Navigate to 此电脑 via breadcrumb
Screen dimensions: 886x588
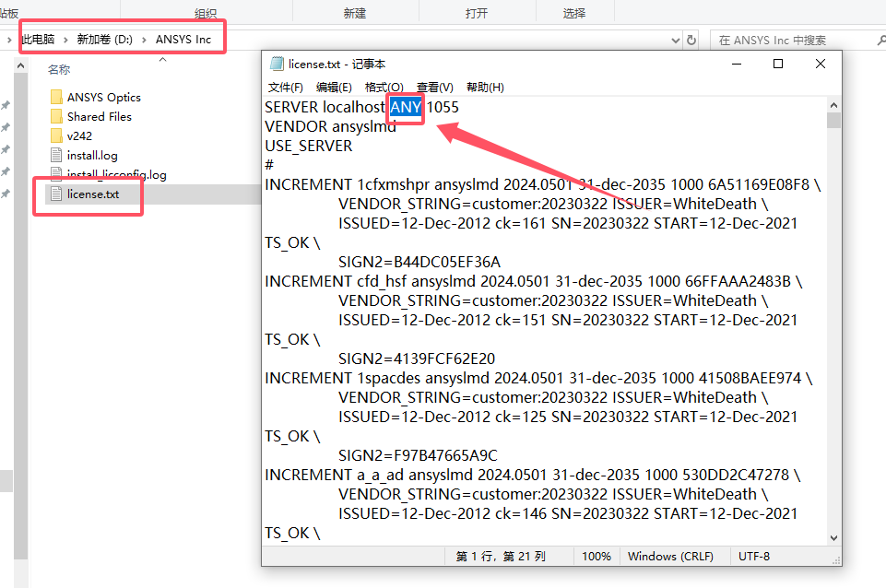coord(38,39)
